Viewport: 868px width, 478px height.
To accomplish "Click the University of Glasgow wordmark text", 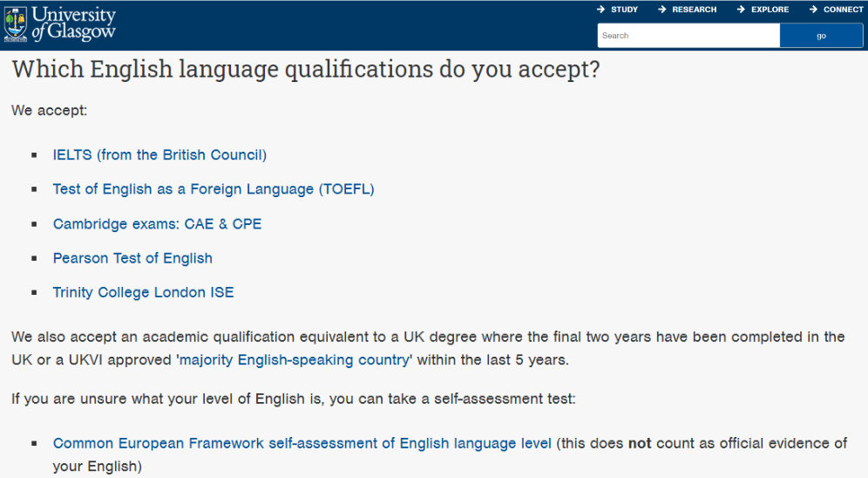I will [x=73, y=24].
